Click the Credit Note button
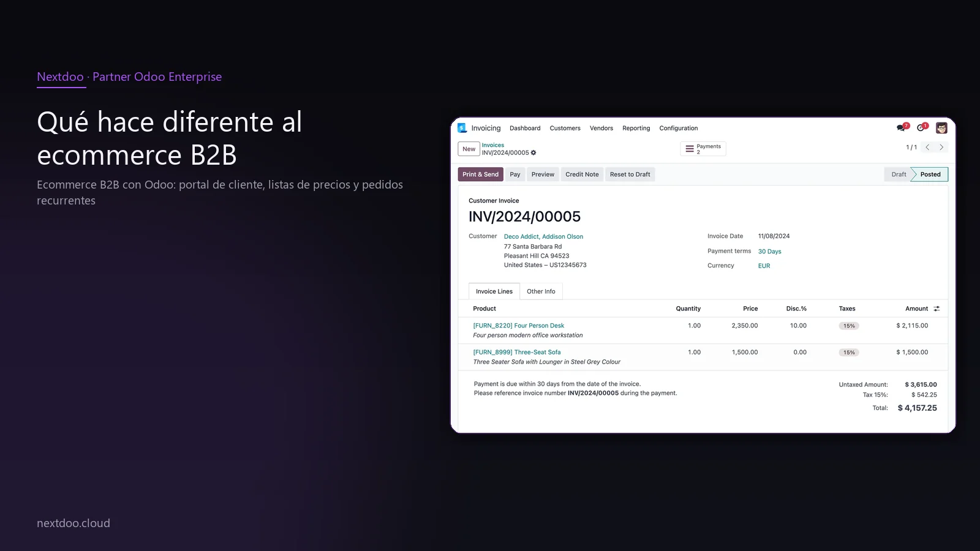Image resolution: width=980 pixels, height=551 pixels. click(582, 174)
